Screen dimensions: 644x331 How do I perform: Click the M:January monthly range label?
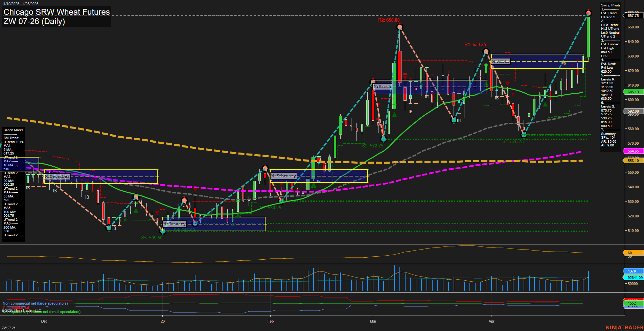[174, 224]
